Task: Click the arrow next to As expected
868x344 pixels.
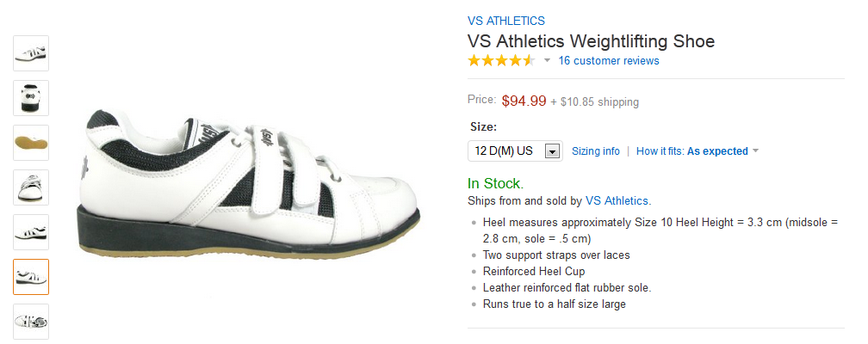Action: click(755, 151)
